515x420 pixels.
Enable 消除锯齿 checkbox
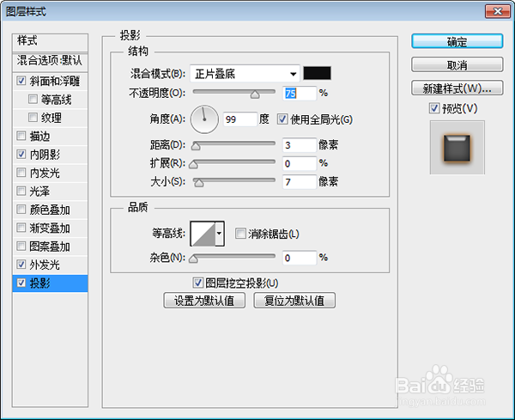(x=240, y=234)
